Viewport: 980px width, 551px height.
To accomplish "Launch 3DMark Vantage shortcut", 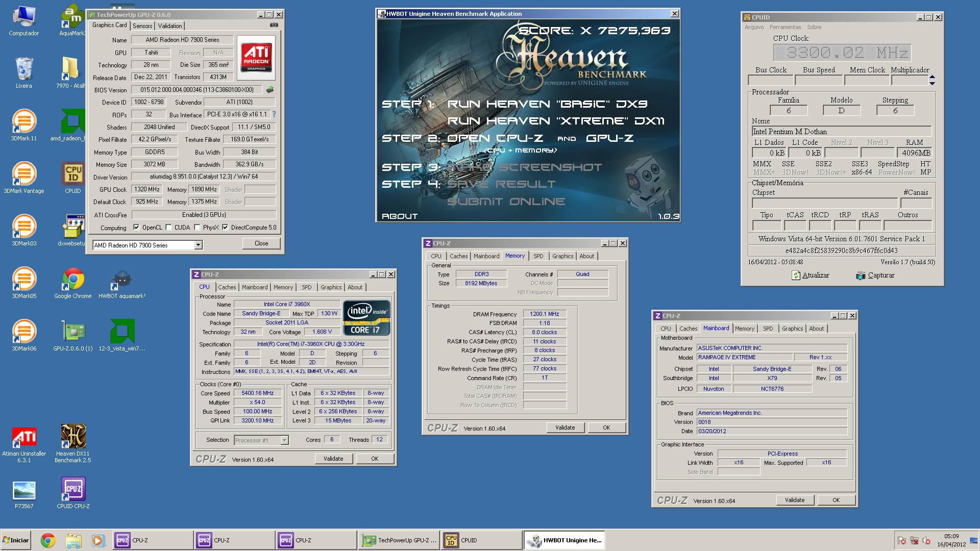I will click(x=23, y=178).
